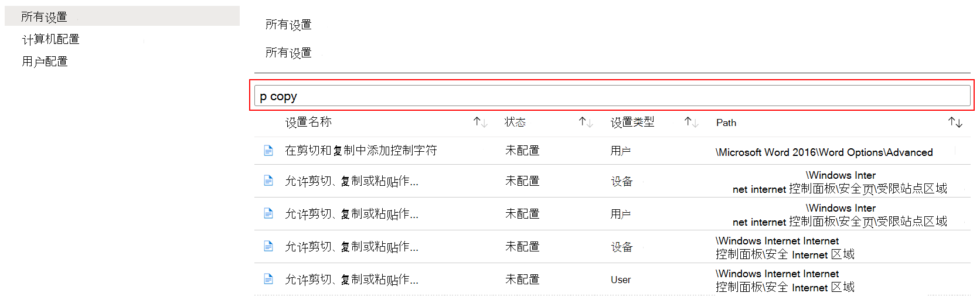The image size is (980, 296).
Task: Click the 受限站点区域 path in the device row
Action: click(x=840, y=182)
